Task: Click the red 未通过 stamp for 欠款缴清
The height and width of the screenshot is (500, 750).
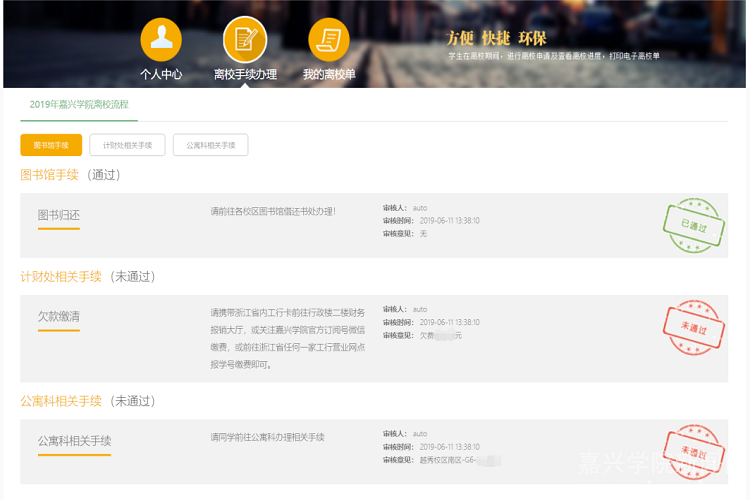Action: [693, 328]
